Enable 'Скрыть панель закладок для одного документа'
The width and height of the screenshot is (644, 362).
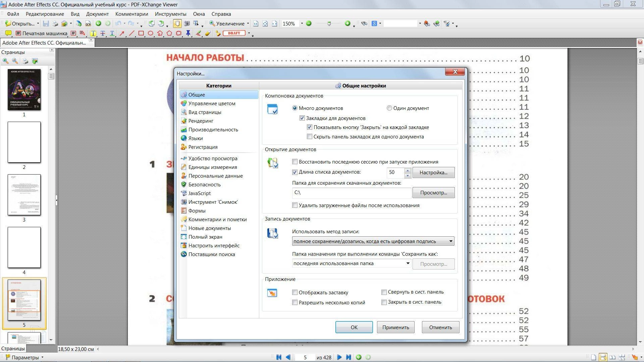(310, 137)
